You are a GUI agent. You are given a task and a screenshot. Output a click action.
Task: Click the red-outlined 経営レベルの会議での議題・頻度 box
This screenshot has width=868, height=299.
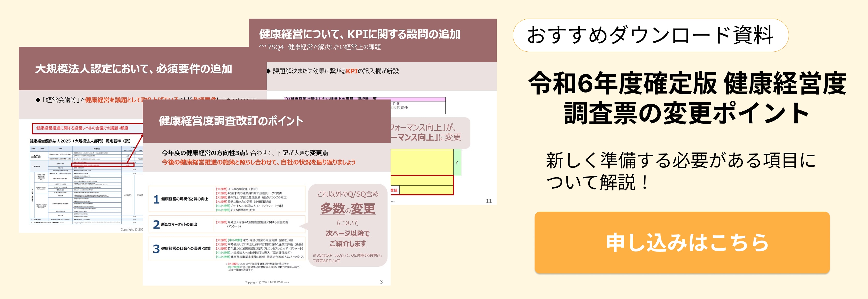pos(82,128)
